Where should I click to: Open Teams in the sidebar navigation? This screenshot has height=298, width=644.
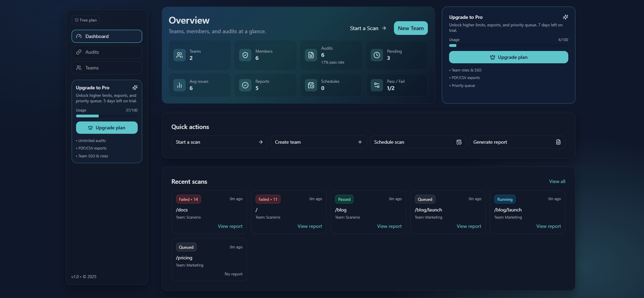coord(107,68)
